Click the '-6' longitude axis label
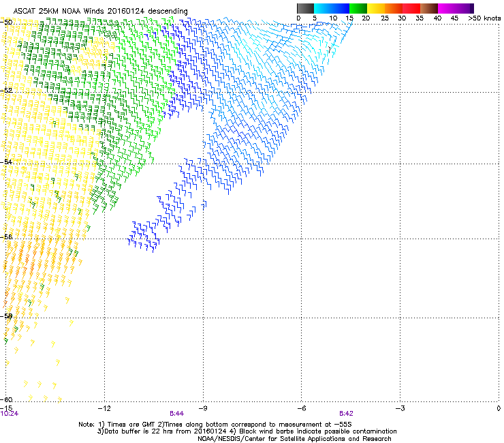This screenshot has height=443, width=504. (301, 408)
